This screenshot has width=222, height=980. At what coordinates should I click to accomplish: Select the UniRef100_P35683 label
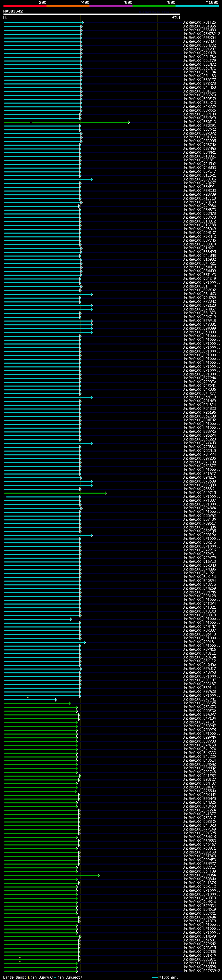pos(199,841)
